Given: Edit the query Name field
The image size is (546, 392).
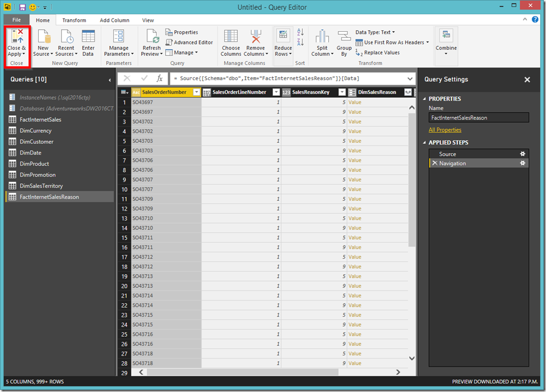Looking at the screenshot, I should click(479, 118).
